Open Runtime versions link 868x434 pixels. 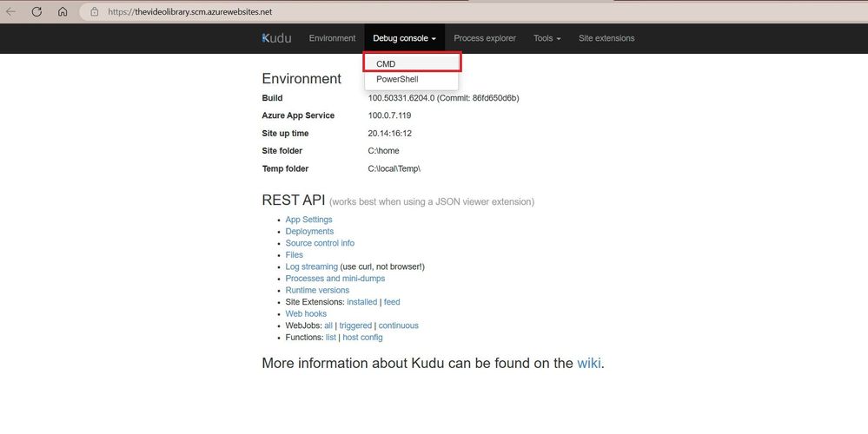(317, 290)
